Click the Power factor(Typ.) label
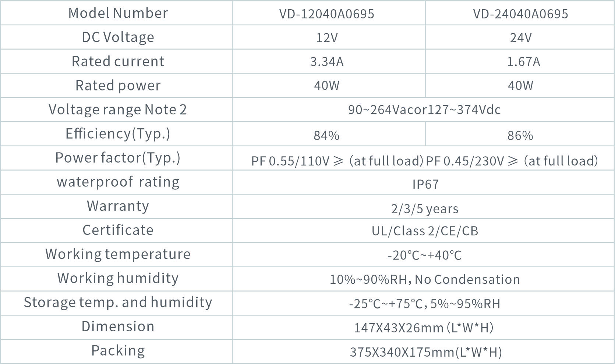 click(118, 158)
